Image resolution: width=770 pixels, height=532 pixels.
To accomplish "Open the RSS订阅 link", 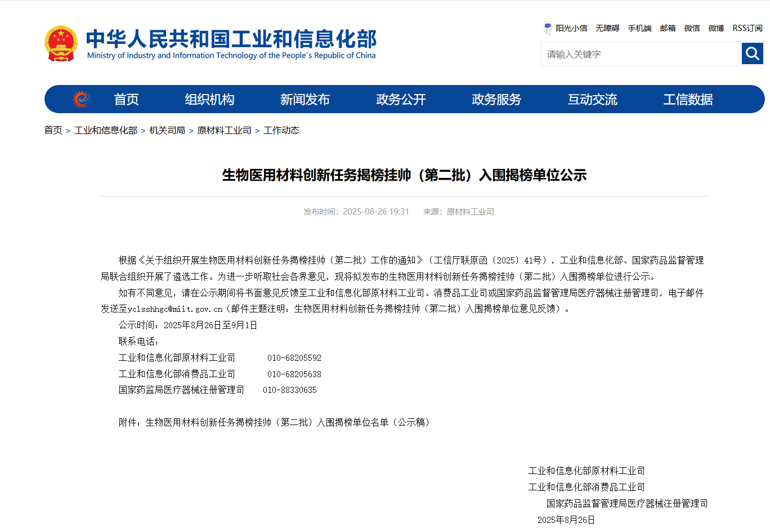I will click(x=747, y=28).
